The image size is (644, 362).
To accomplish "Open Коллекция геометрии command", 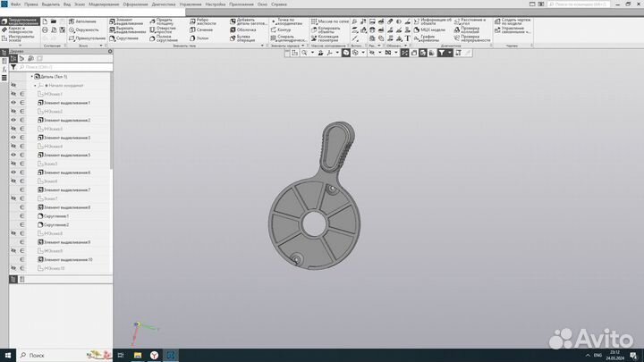I will pos(325,38).
